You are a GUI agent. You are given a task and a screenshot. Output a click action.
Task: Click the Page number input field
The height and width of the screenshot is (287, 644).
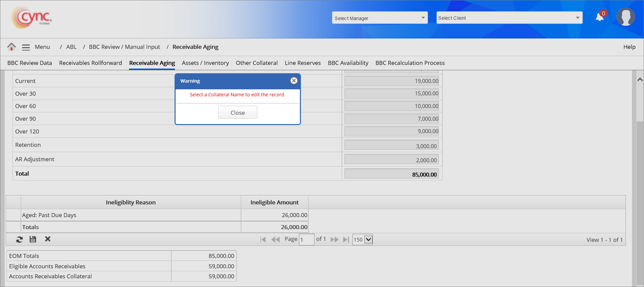point(306,240)
